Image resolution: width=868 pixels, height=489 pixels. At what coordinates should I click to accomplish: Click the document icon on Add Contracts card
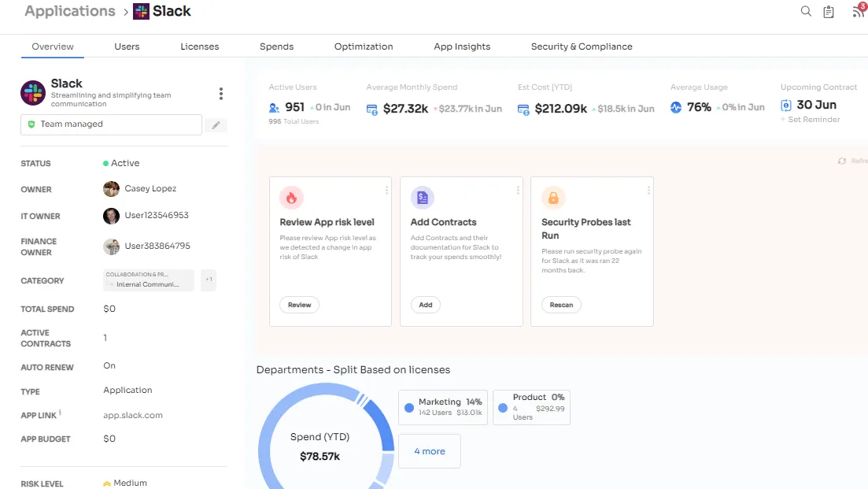point(423,198)
